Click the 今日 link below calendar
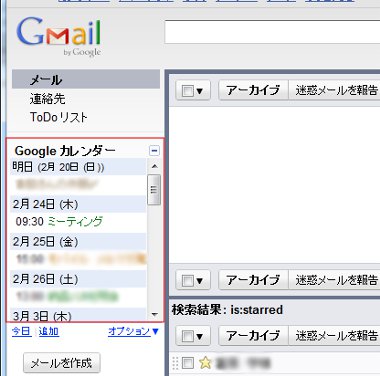This screenshot has width=380, height=376. [21, 331]
